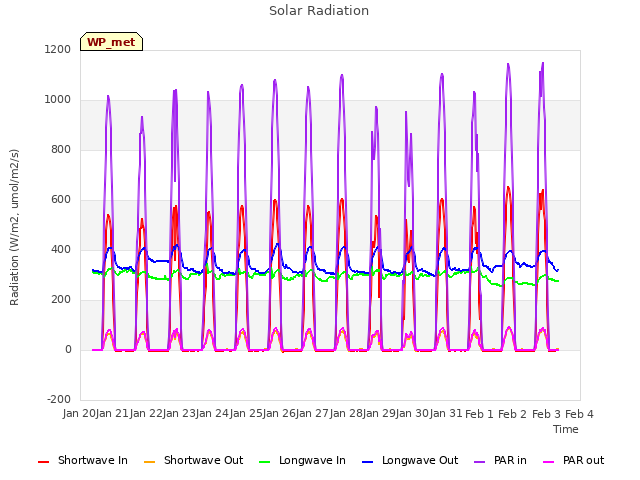Screen dimensions: 640x480
Task: Click the WP_met label box
Action: click(111, 42)
